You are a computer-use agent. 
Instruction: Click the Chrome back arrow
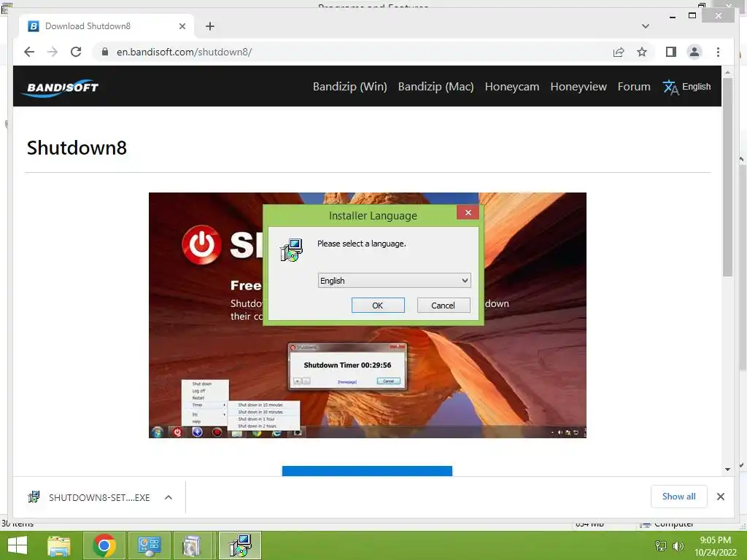[x=29, y=52]
